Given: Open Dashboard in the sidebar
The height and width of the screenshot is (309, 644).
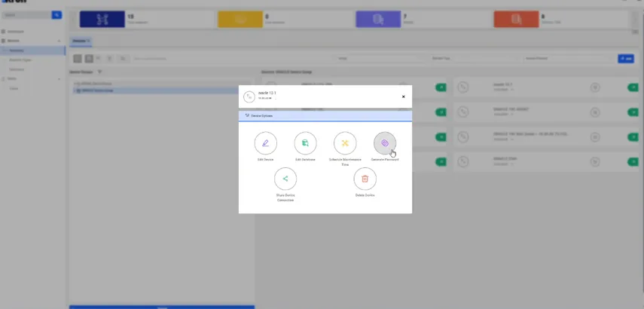Looking at the screenshot, I should pos(16,31).
